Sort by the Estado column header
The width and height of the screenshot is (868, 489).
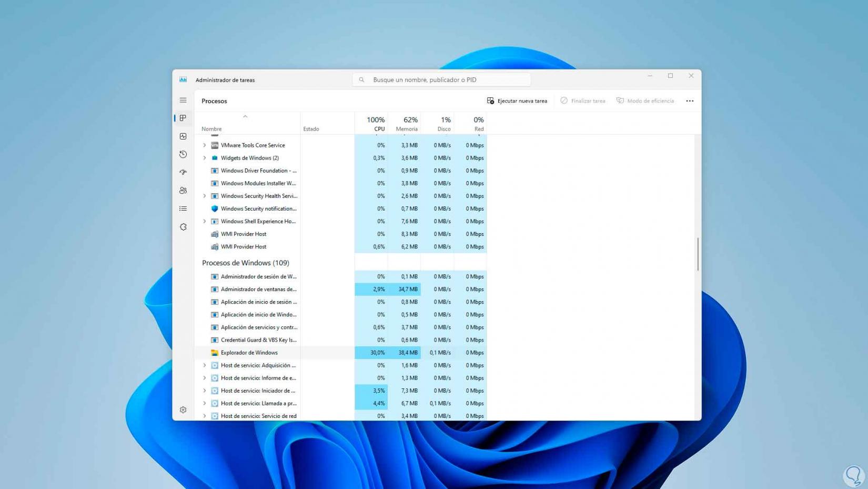pyautogui.click(x=327, y=124)
